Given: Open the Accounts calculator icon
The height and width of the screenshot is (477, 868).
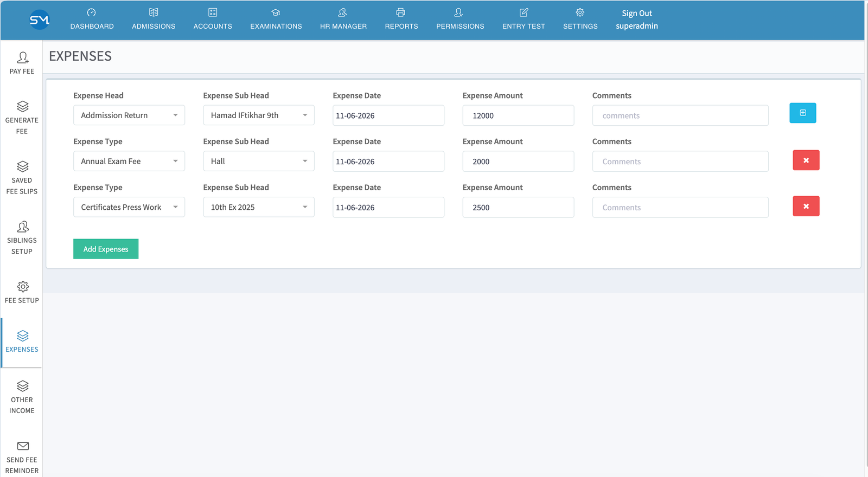Looking at the screenshot, I should coord(213,12).
